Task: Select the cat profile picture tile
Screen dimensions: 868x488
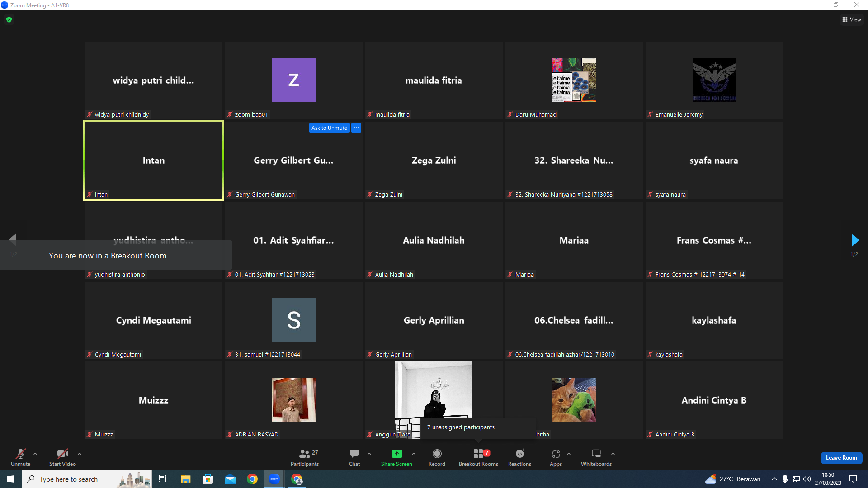Action: point(574,400)
